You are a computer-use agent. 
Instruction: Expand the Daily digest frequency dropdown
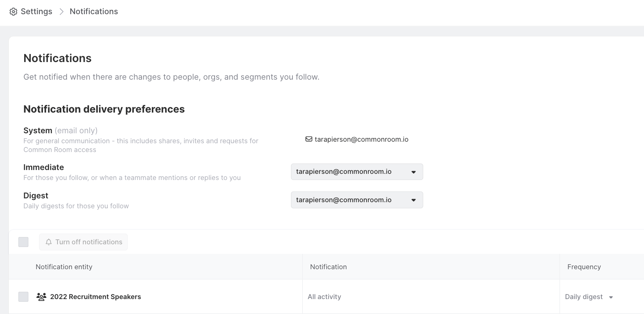(588, 297)
